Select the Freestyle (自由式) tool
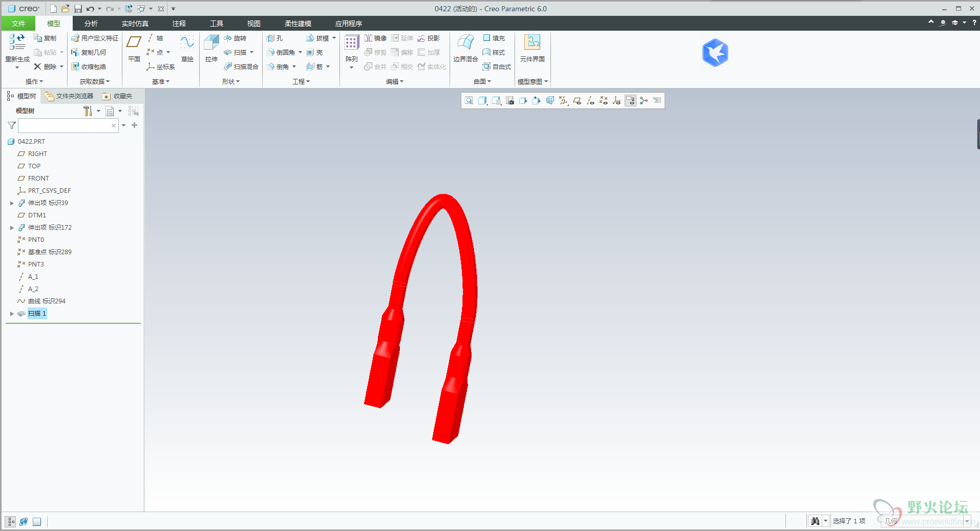This screenshot has height=531, width=980. coord(497,67)
